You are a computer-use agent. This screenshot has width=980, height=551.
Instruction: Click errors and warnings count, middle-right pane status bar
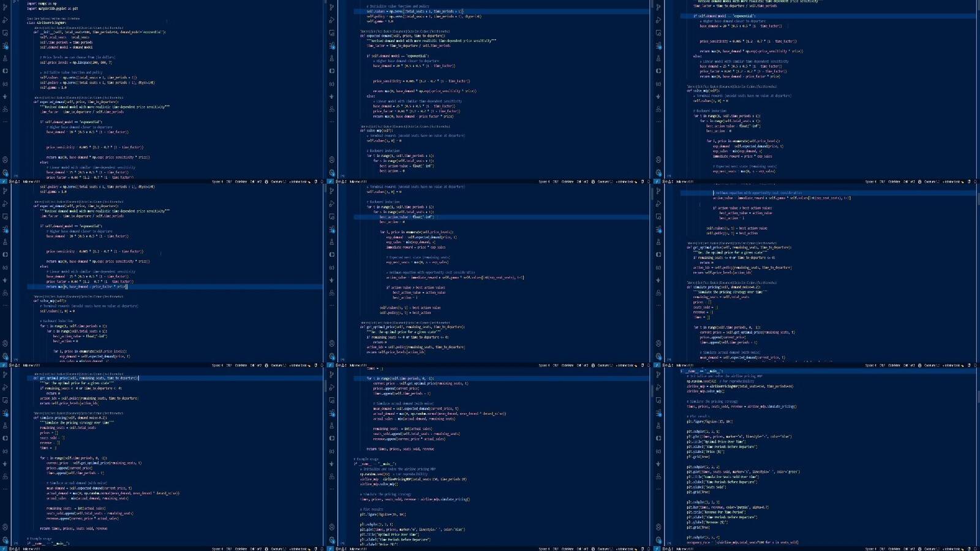click(669, 365)
